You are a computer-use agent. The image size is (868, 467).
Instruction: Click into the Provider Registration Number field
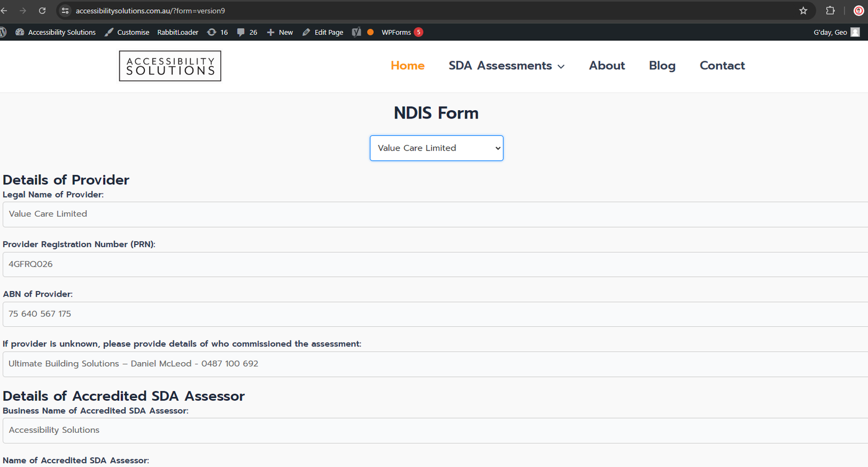[434, 264]
